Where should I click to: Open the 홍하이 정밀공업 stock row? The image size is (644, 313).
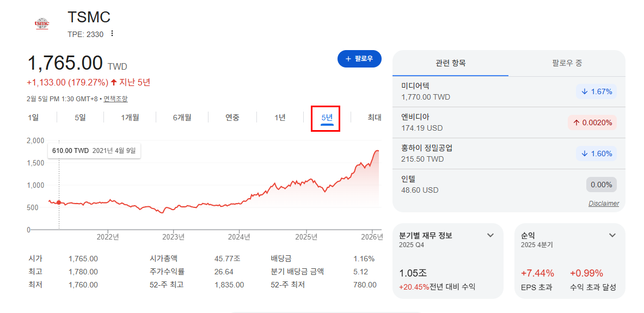[509, 153]
